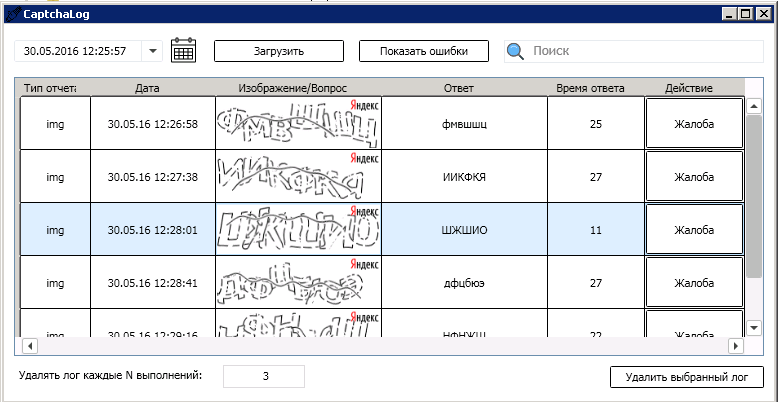Click the Изображение/Вопрос column header
The image size is (778, 402).
[x=293, y=88]
